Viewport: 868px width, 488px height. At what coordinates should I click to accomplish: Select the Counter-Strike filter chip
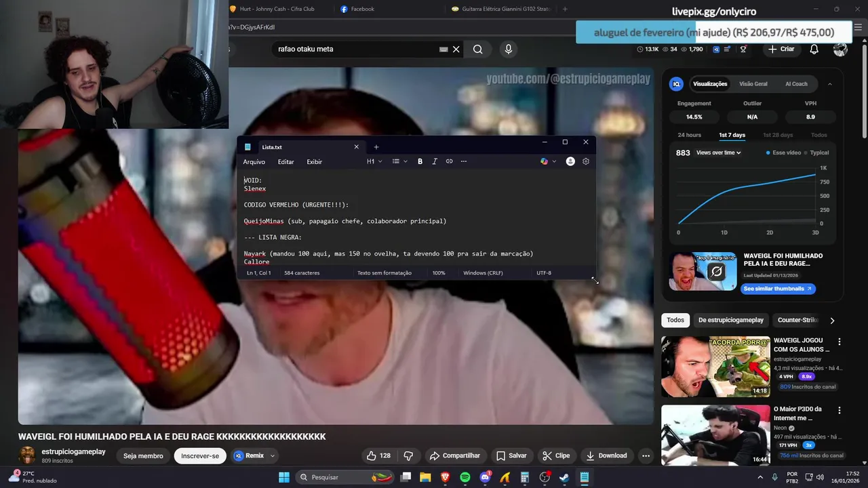coord(797,320)
